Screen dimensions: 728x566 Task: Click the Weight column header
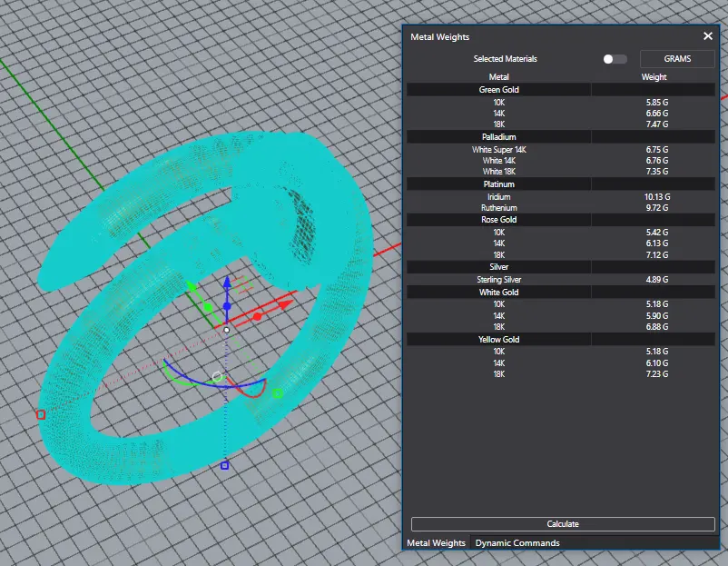(x=654, y=77)
